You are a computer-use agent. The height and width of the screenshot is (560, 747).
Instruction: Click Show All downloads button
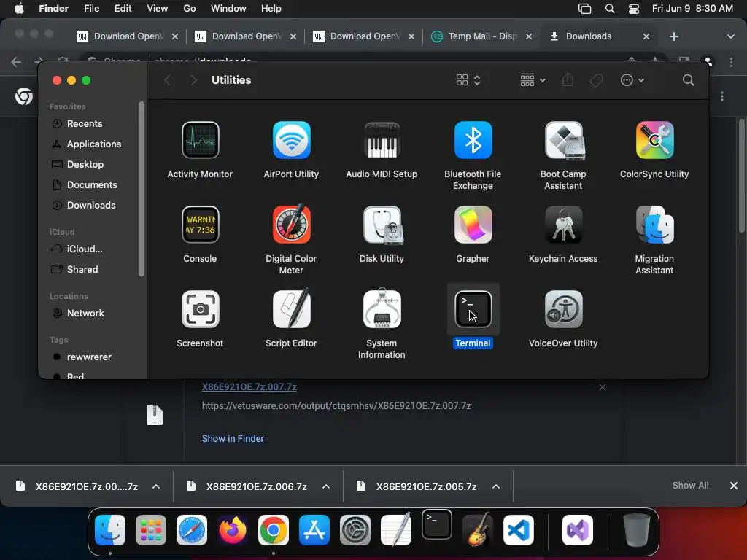pos(690,485)
